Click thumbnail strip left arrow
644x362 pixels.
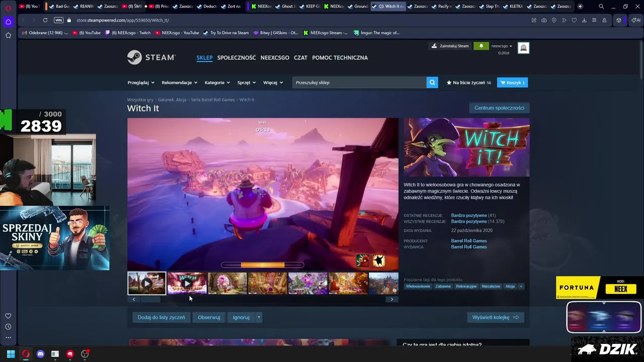tap(133, 299)
